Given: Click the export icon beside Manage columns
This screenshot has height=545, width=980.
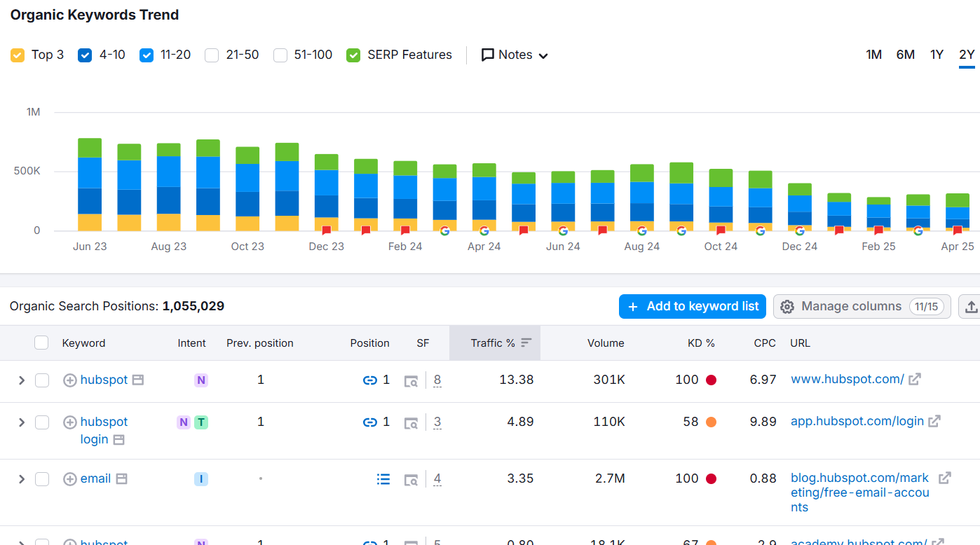Looking at the screenshot, I should coord(971,307).
